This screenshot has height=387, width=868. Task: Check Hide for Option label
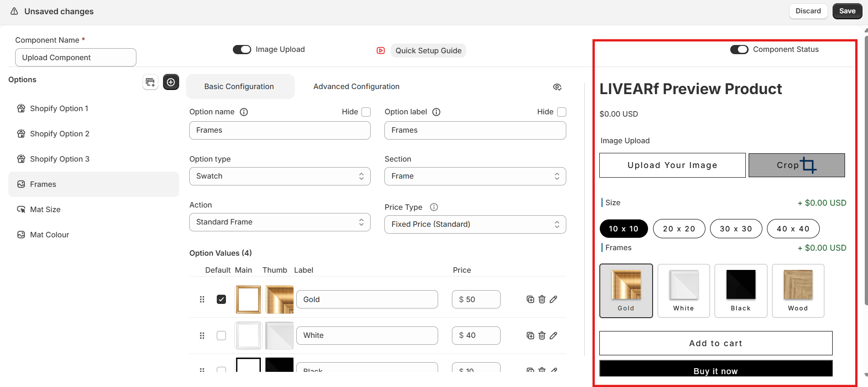562,112
